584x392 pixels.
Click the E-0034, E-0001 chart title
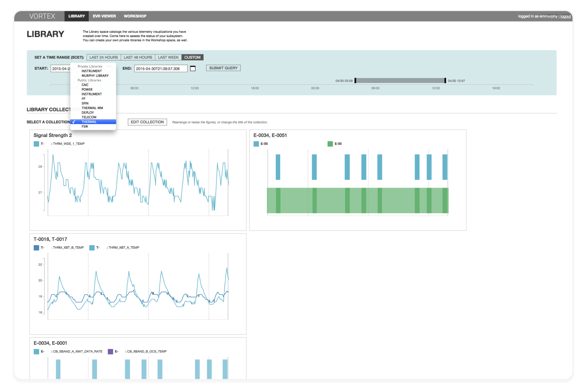pyautogui.click(x=50, y=343)
